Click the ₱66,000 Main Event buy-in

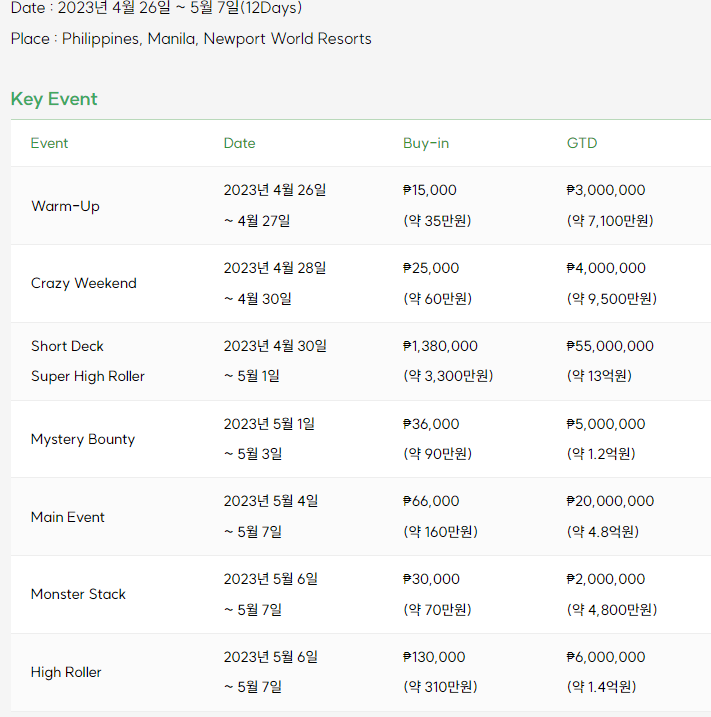(431, 501)
